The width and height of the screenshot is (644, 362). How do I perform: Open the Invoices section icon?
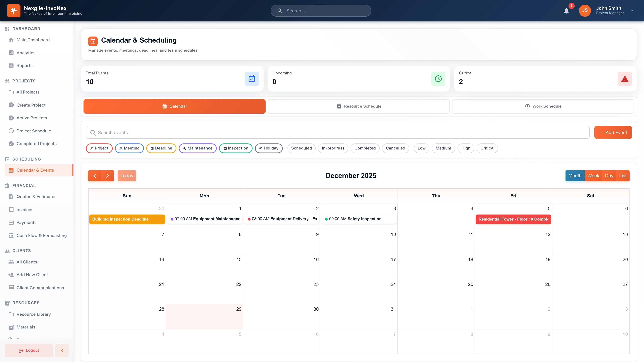(11, 210)
